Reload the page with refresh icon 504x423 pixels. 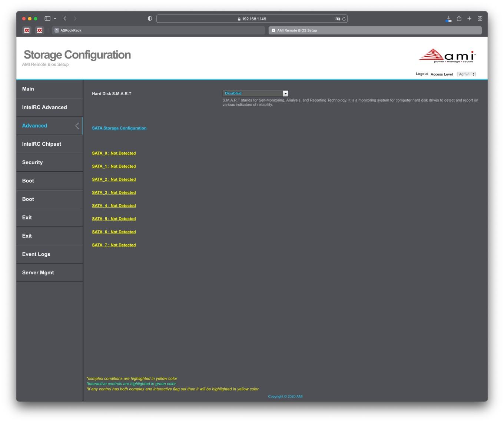[344, 19]
